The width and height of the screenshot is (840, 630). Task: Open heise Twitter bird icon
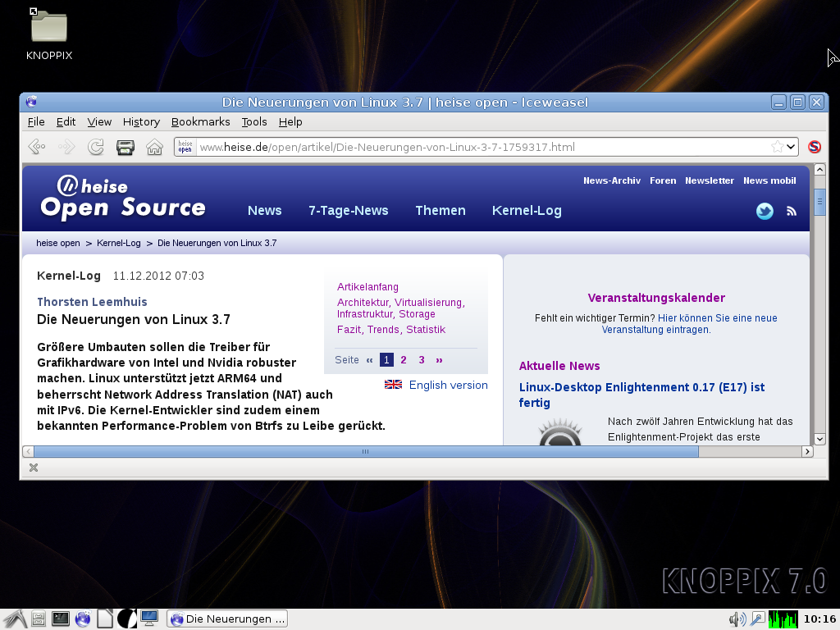765,211
